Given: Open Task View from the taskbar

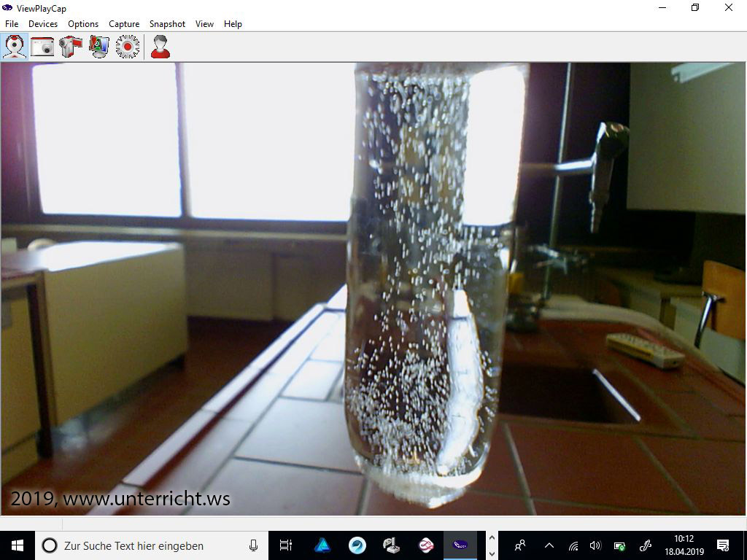Looking at the screenshot, I should click(285, 545).
